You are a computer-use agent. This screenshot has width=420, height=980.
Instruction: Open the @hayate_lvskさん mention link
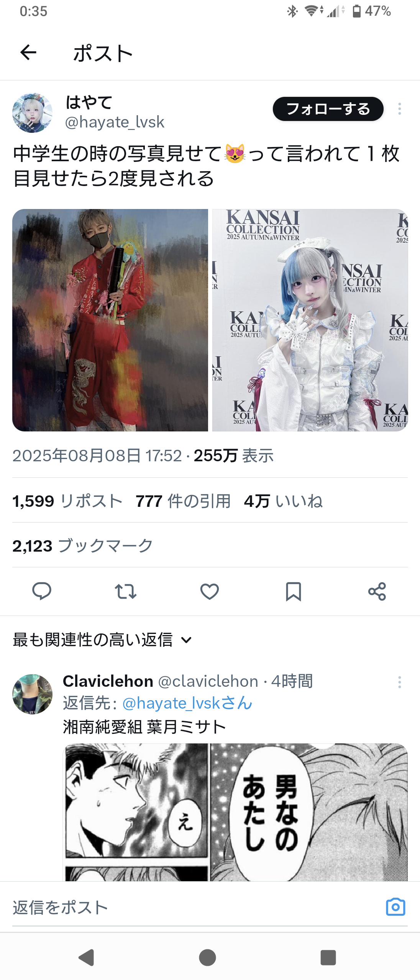click(187, 703)
